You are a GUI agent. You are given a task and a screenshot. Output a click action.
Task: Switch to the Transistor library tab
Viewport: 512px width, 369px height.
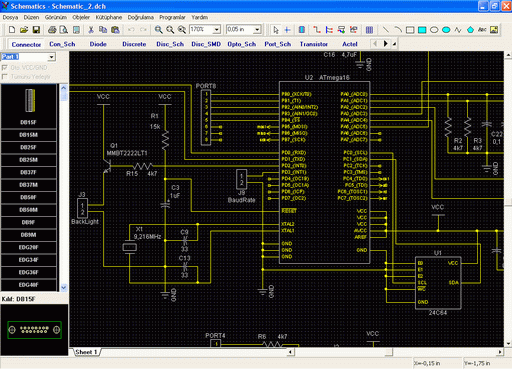[314, 44]
